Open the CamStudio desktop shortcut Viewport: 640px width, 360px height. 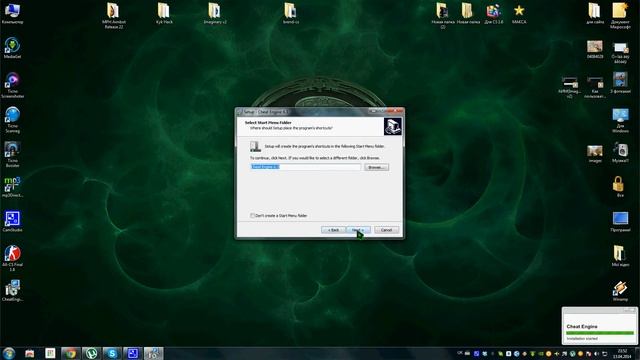coord(12,220)
